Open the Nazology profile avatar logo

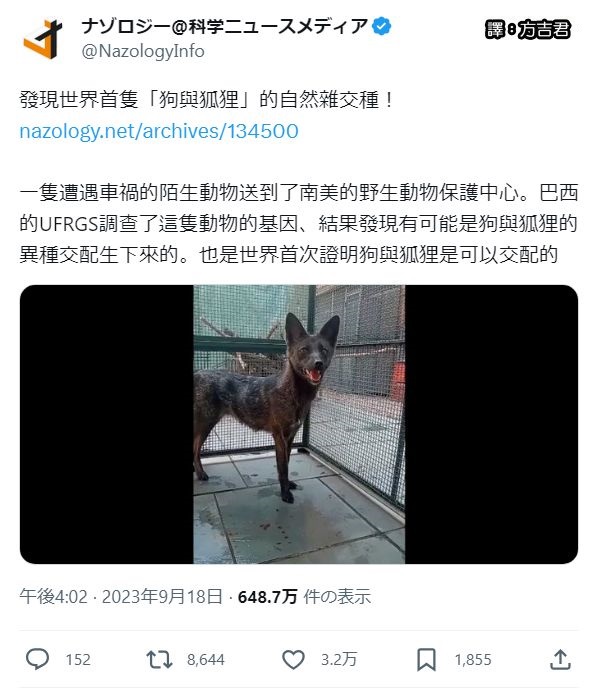pos(43,39)
